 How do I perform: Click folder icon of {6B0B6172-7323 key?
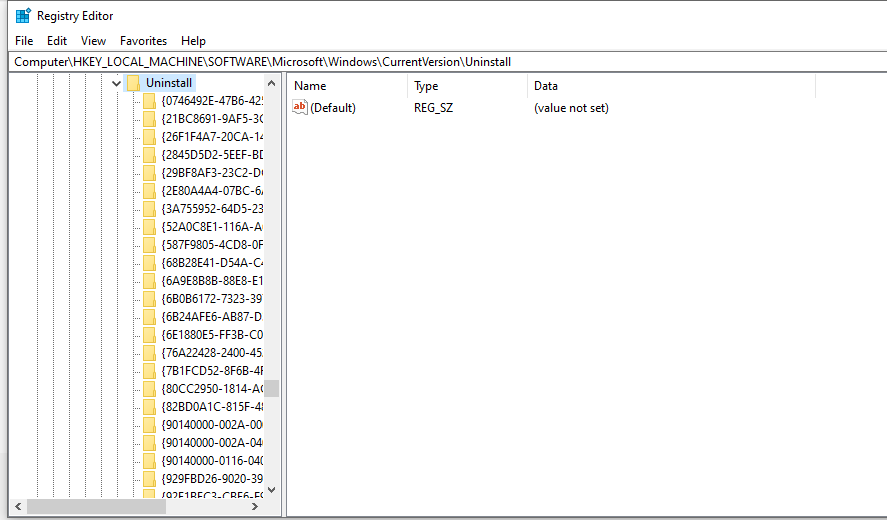pyautogui.click(x=149, y=299)
